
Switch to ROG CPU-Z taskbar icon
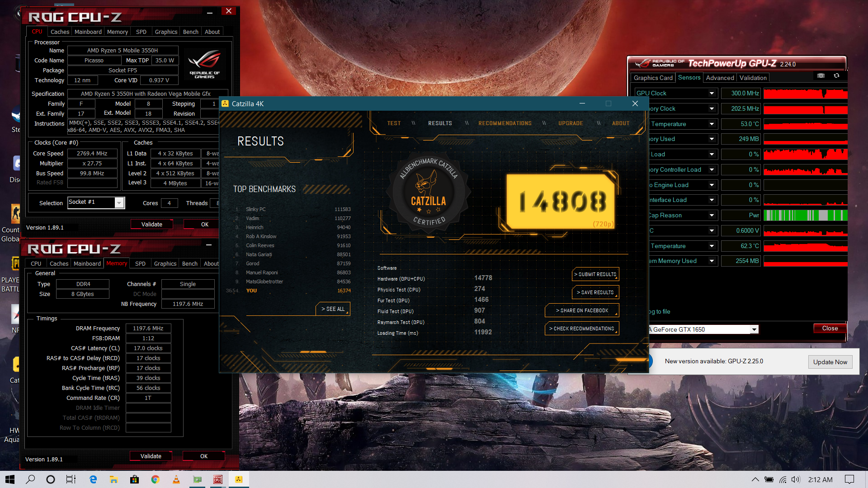pyautogui.click(x=218, y=479)
